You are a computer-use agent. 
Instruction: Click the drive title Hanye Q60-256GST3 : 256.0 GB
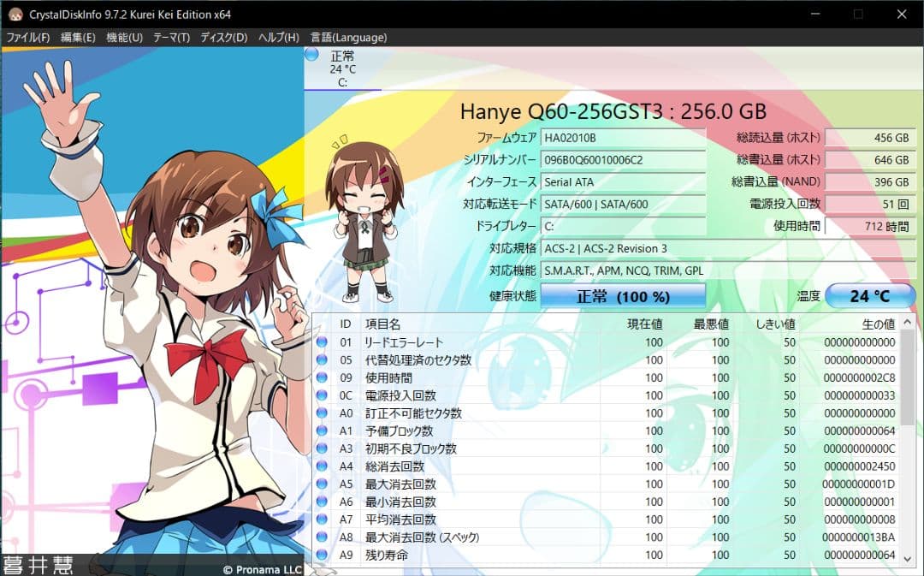point(613,111)
